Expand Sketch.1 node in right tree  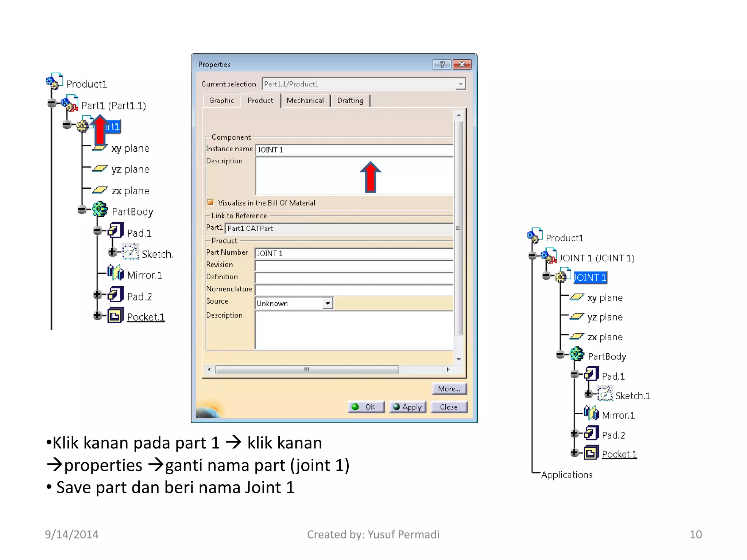[x=588, y=393]
